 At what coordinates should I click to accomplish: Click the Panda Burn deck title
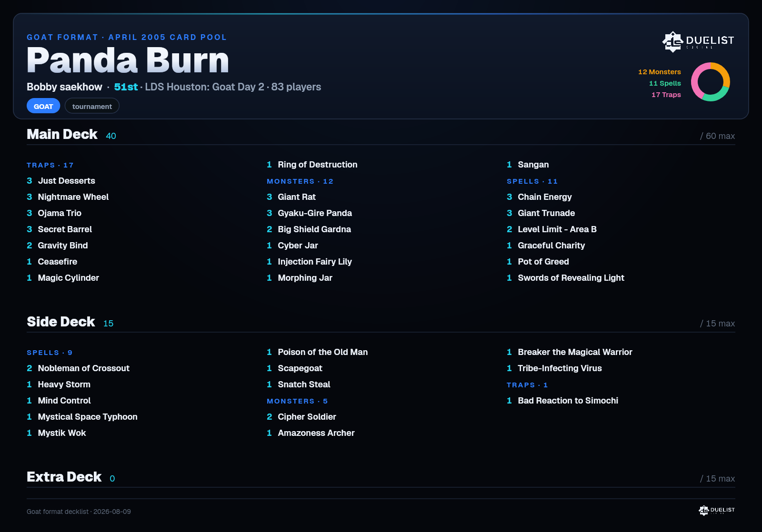click(128, 60)
